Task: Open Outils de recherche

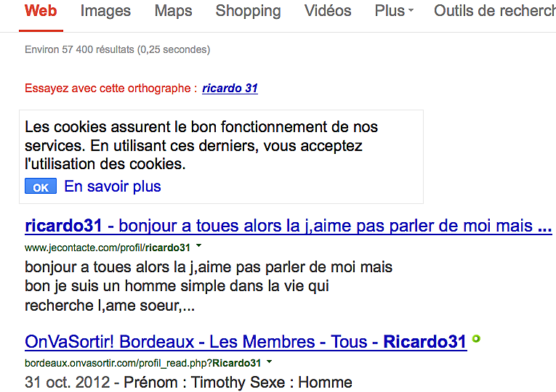Action: 494,11
